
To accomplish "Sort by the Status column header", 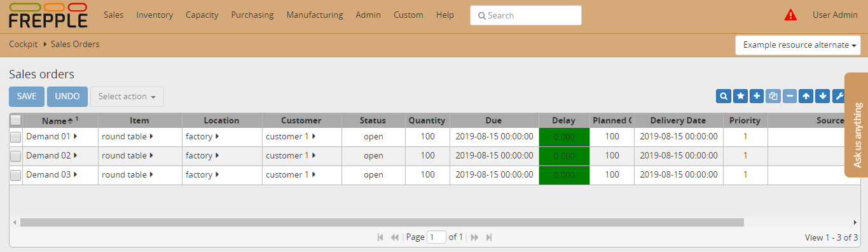I will point(373,120).
